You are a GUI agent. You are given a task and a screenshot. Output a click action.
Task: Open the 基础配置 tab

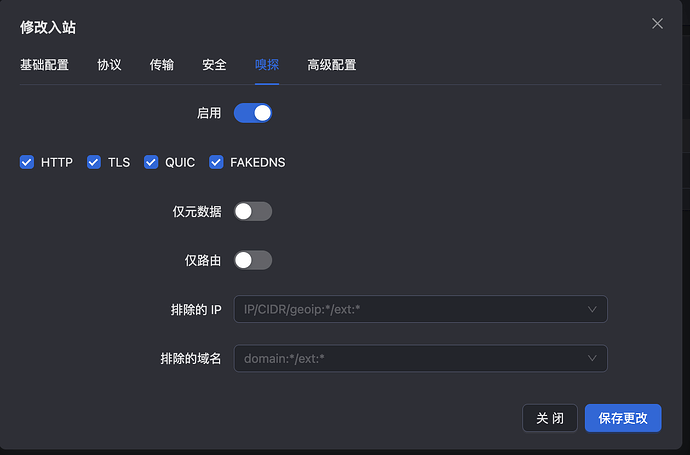tap(44, 65)
